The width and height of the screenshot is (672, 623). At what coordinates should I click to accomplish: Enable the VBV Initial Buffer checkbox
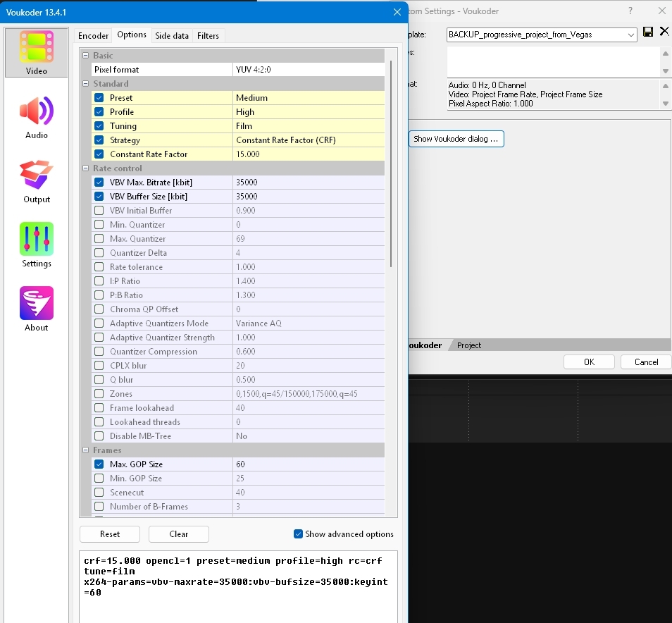click(99, 211)
